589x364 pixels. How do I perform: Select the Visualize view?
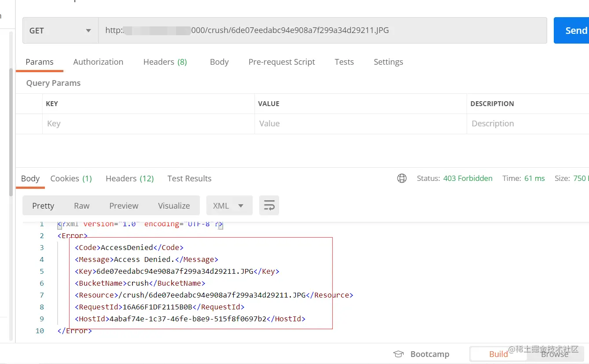pyautogui.click(x=174, y=206)
